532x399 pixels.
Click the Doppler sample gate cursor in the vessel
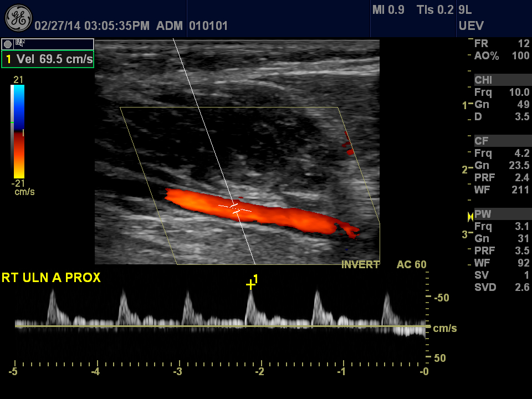click(x=235, y=208)
